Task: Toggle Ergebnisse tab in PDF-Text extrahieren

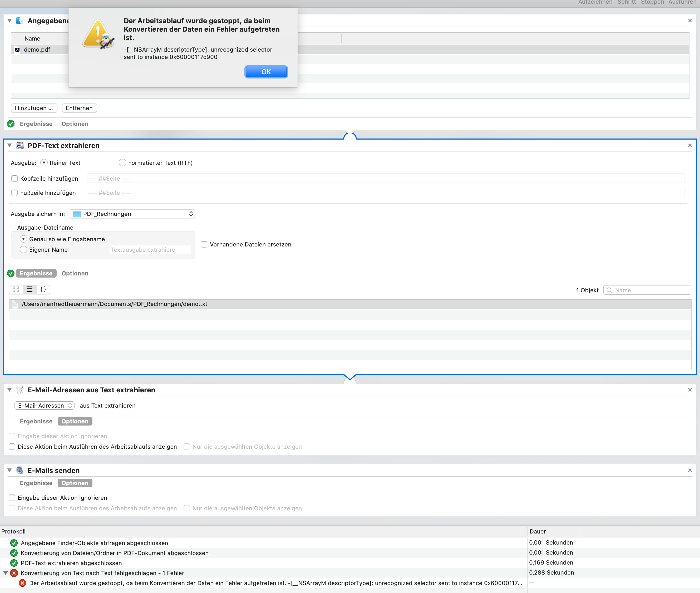Action: point(36,273)
